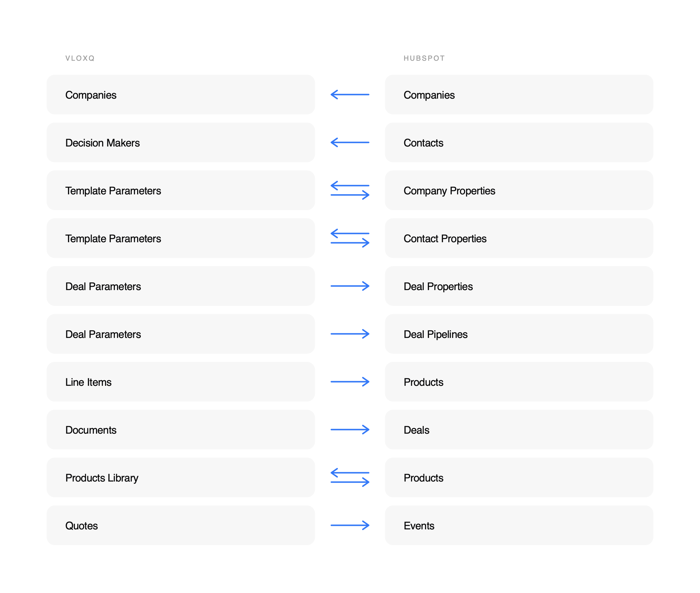Select the Contacts box

tap(519, 142)
